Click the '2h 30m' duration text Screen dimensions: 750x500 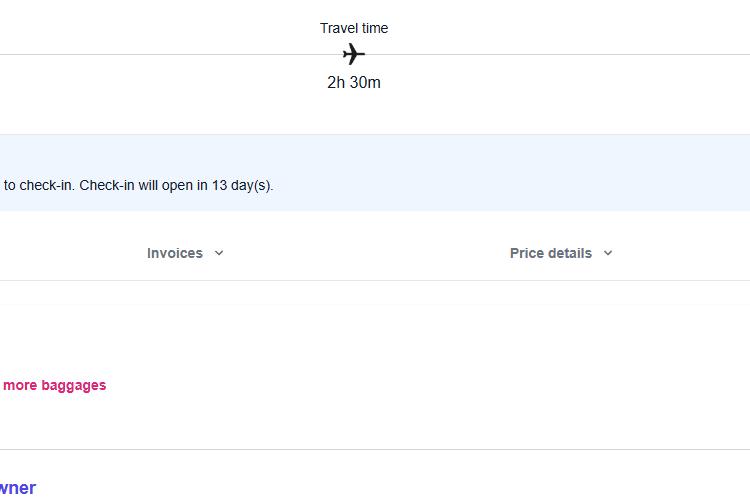[x=354, y=82]
